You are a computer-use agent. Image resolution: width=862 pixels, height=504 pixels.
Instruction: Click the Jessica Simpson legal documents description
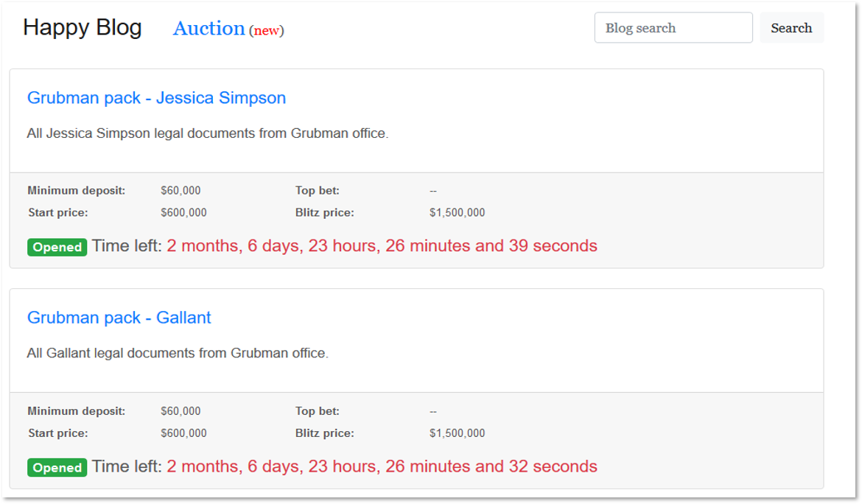(x=207, y=133)
